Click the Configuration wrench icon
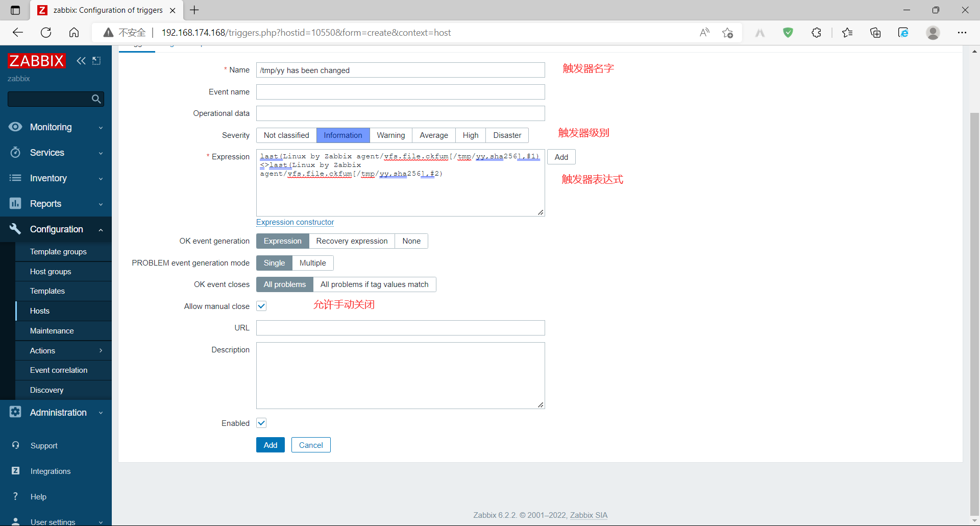980x526 pixels. coord(15,229)
